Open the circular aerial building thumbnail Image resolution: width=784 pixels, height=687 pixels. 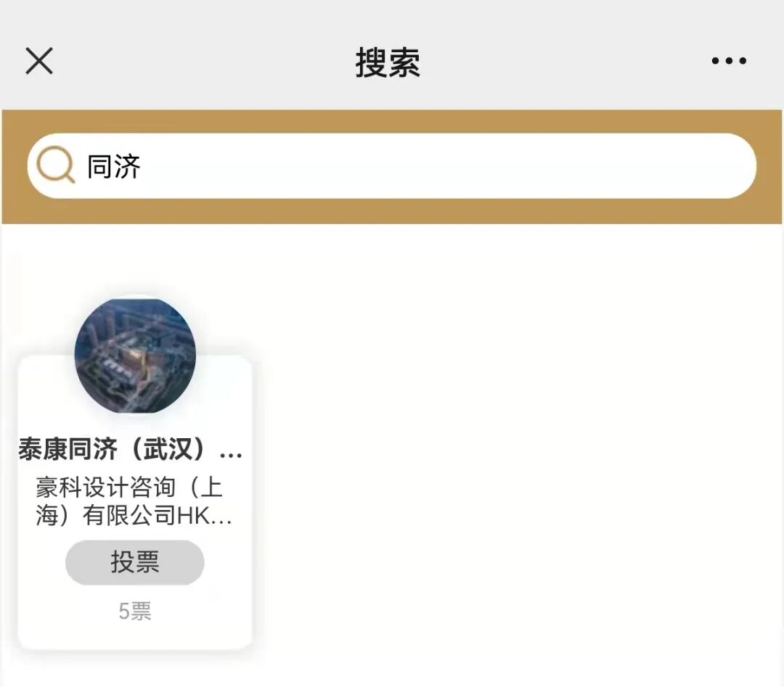click(x=135, y=355)
